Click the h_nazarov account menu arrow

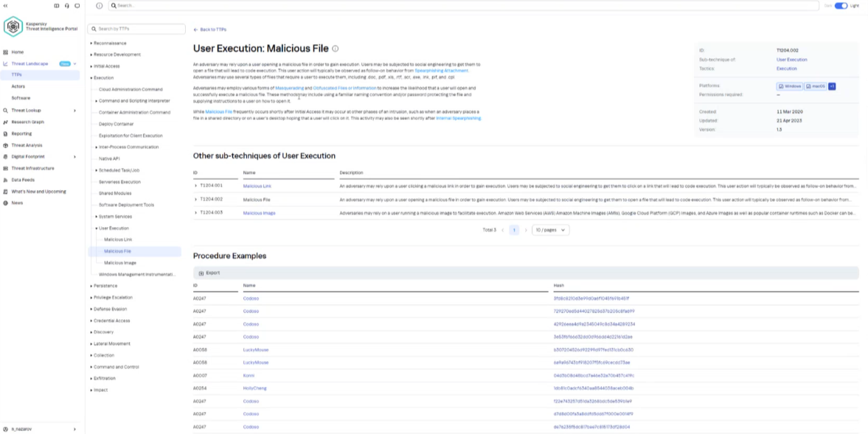74,429
